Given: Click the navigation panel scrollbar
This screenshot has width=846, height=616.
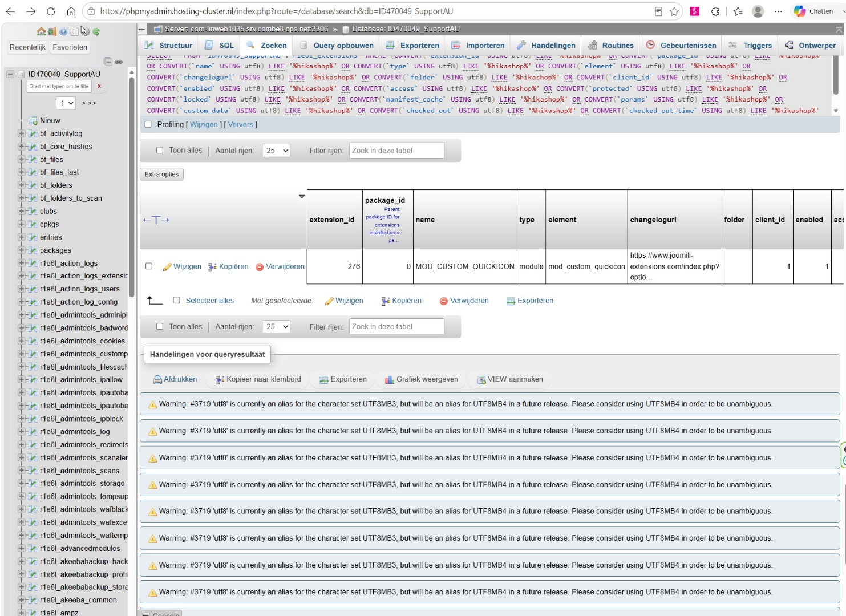Looking at the screenshot, I should pos(132,188).
